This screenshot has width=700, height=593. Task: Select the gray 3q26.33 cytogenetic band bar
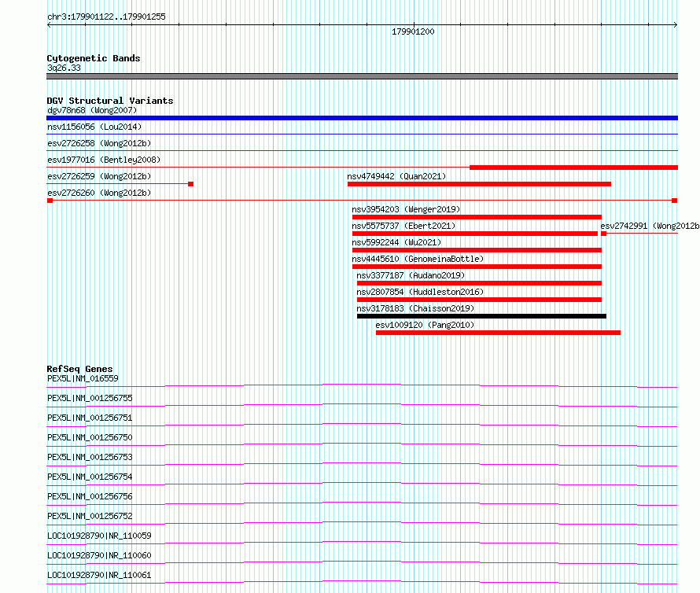362,76
